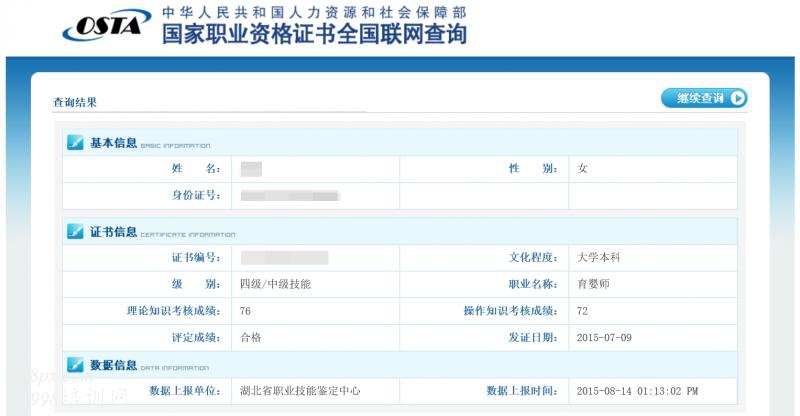Viewport: 800px width, 416px height.
Task: Click the 数据信息 section pencil icon
Action: (75, 365)
